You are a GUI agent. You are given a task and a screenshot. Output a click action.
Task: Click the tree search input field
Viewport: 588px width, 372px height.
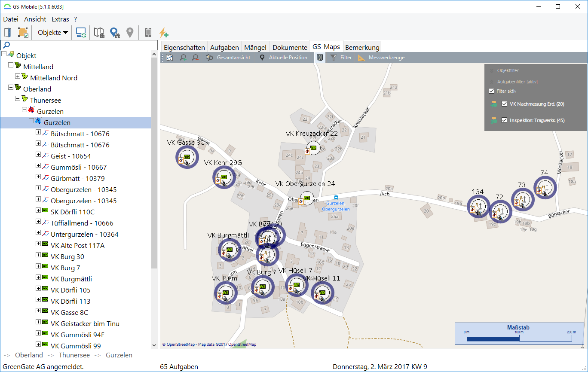(x=79, y=45)
